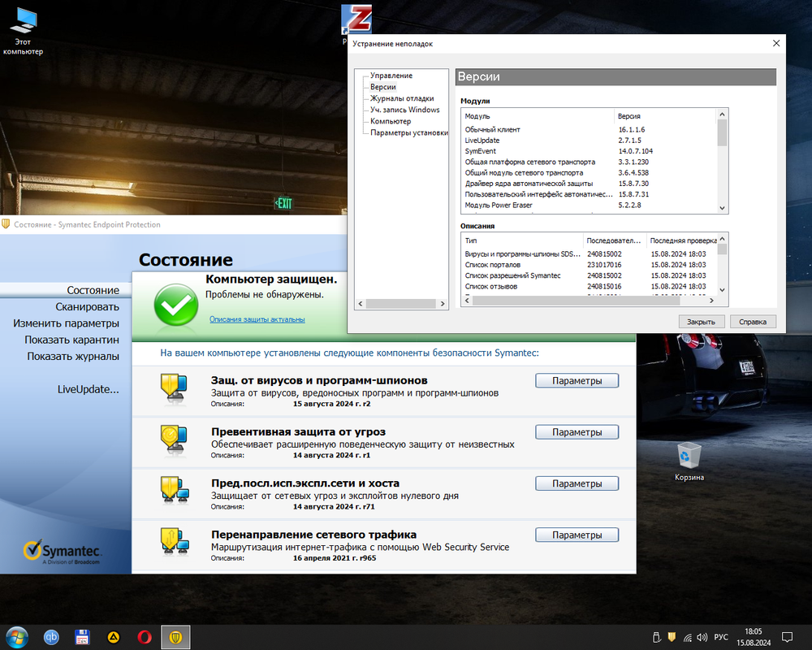Open the Z shortcut icon on desktop

pyautogui.click(x=356, y=19)
